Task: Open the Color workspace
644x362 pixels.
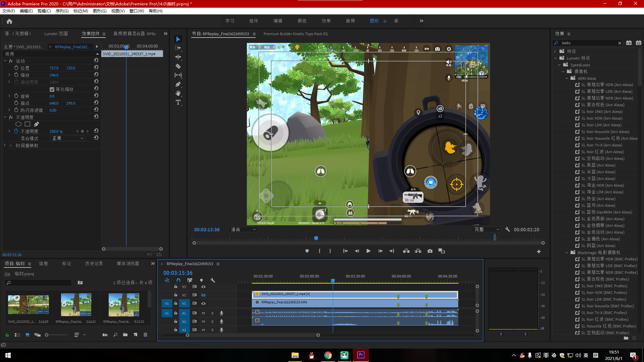Action: click(x=302, y=21)
